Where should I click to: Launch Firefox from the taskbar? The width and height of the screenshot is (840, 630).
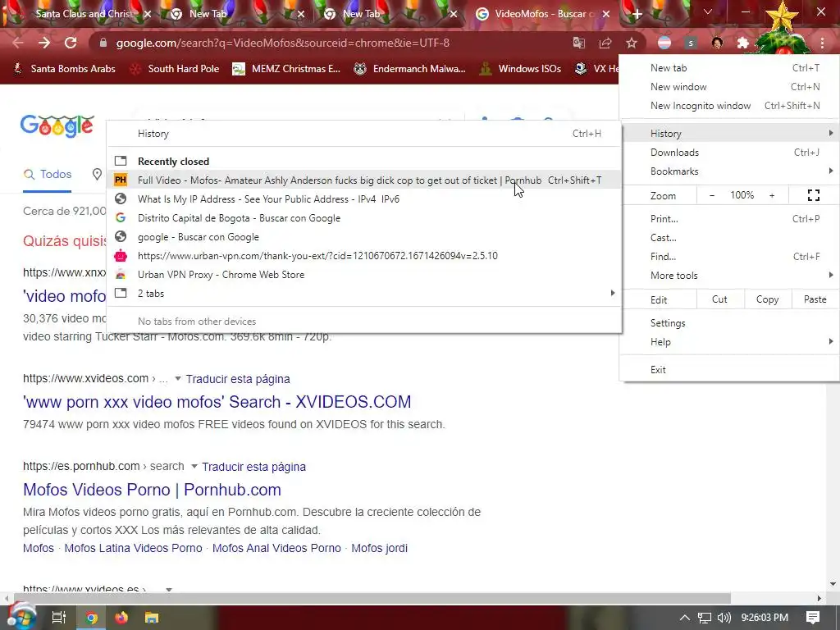[x=121, y=618]
